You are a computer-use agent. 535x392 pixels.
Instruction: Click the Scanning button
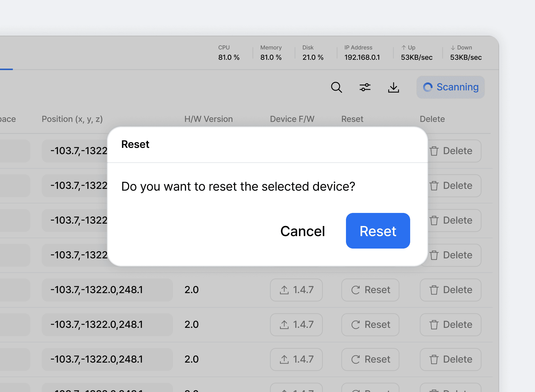(x=450, y=87)
